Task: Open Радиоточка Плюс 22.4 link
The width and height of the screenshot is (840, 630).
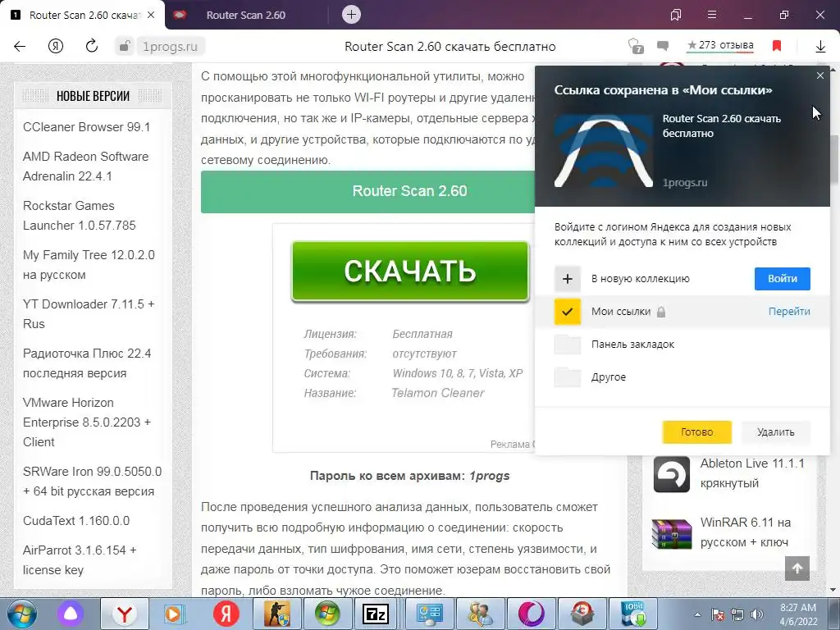Action: coord(87,363)
